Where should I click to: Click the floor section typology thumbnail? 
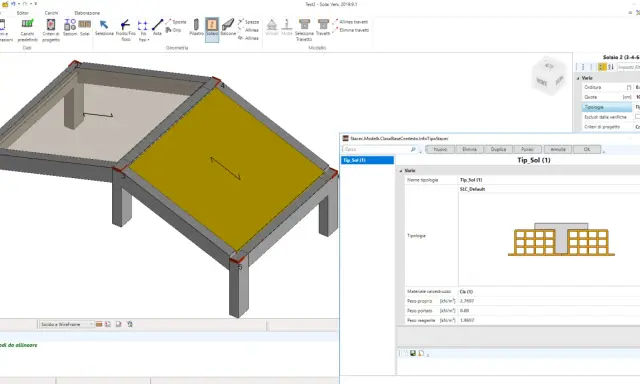click(561, 239)
